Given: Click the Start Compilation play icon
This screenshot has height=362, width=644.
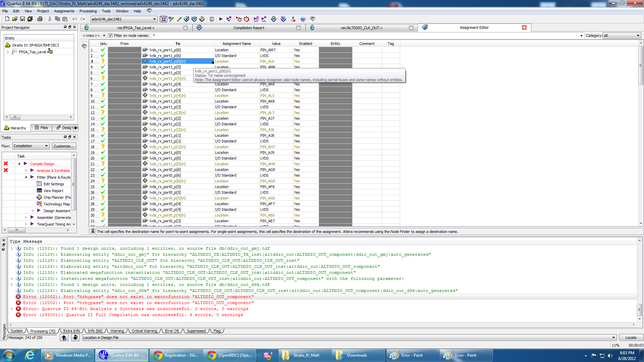Looking at the screenshot, I should (221, 19).
